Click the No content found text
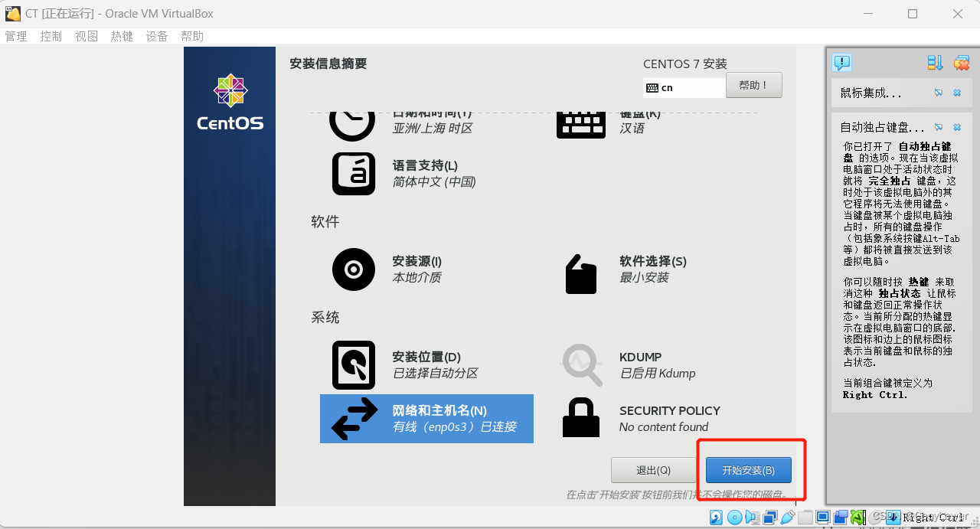Image resolution: width=980 pixels, height=529 pixels. pyautogui.click(x=664, y=426)
